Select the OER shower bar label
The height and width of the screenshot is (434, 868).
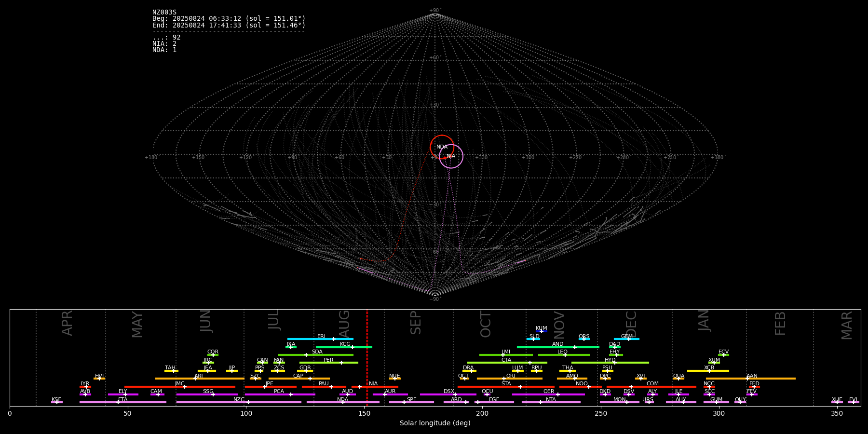click(x=549, y=392)
